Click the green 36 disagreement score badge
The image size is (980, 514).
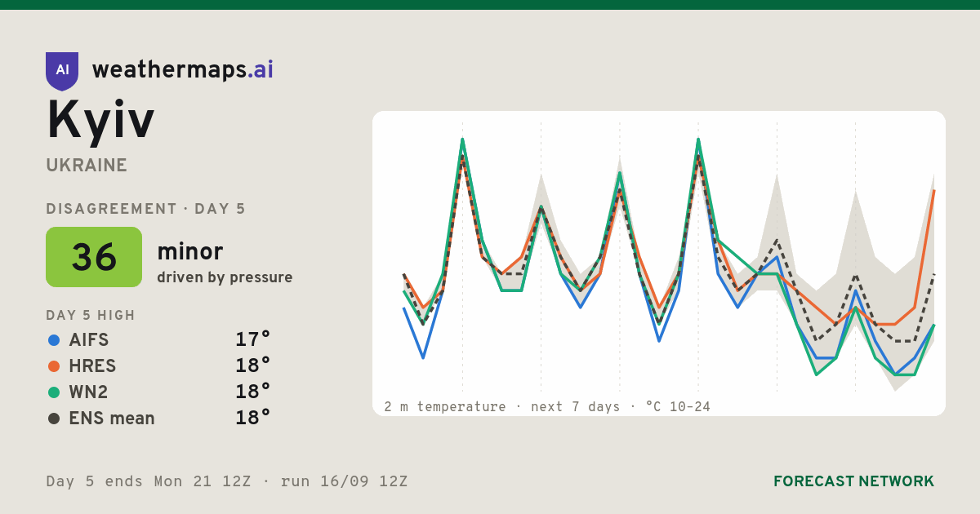[x=94, y=257]
